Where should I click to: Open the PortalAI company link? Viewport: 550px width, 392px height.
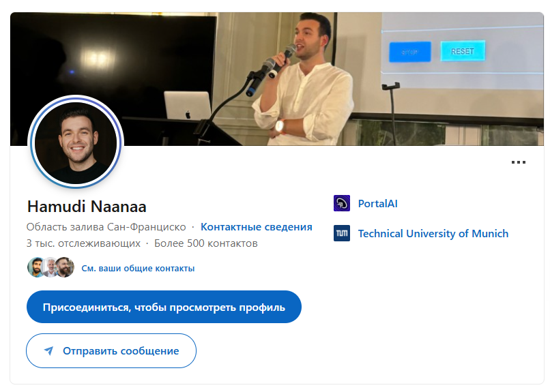[x=378, y=204]
